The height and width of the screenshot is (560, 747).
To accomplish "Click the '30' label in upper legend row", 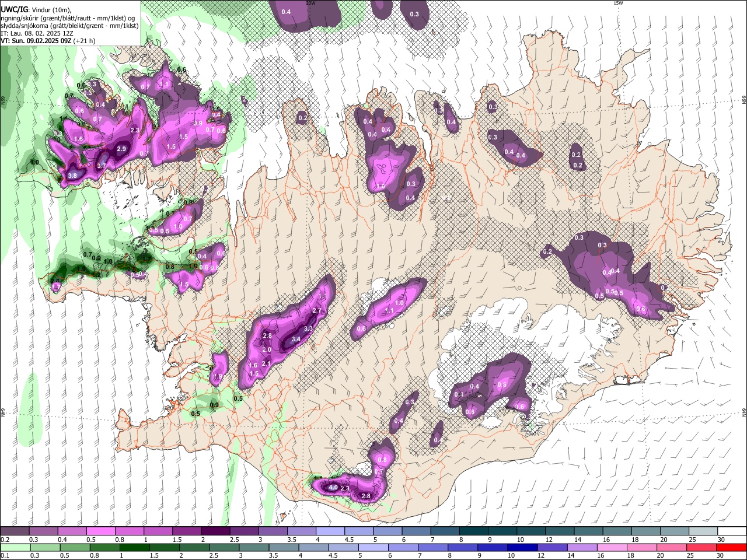I will pyautogui.click(x=721, y=540).
